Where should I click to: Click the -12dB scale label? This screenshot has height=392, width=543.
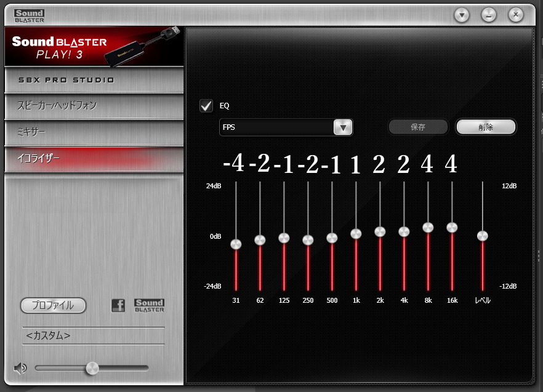click(x=508, y=286)
